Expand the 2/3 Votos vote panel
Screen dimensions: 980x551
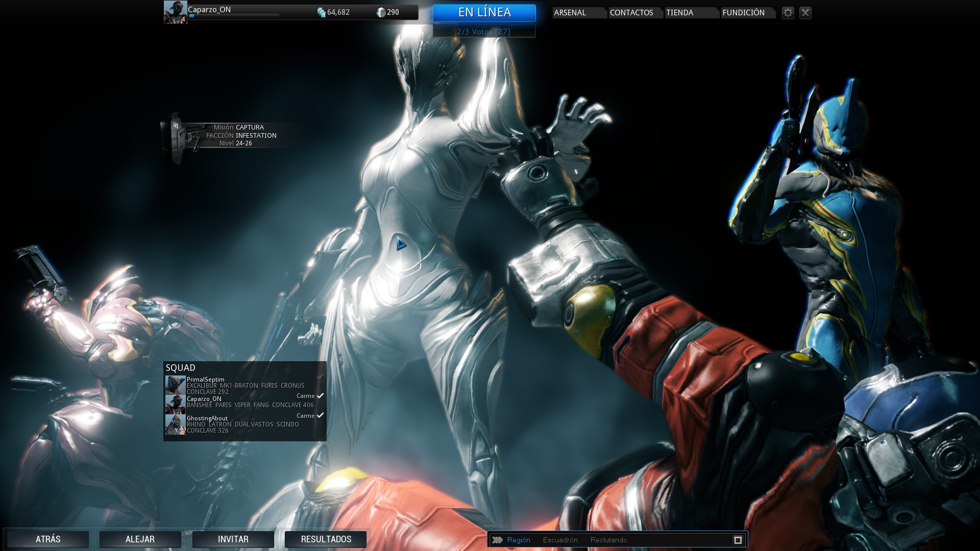point(484,32)
